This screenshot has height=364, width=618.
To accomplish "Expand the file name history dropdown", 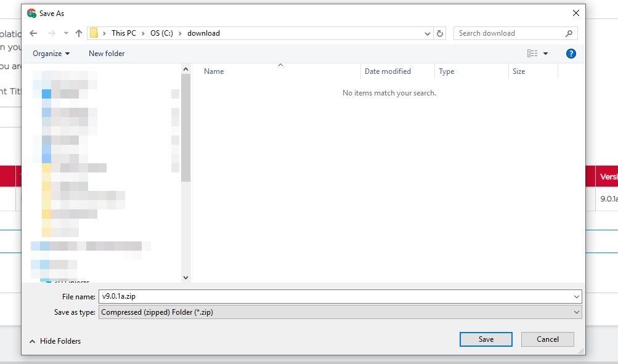I will point(575,296).
